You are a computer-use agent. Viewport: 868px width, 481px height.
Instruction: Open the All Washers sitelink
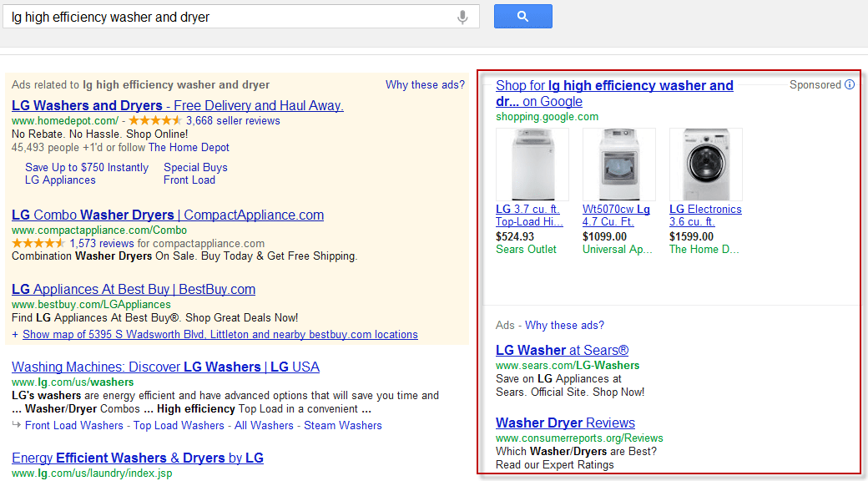pos(264,426)
